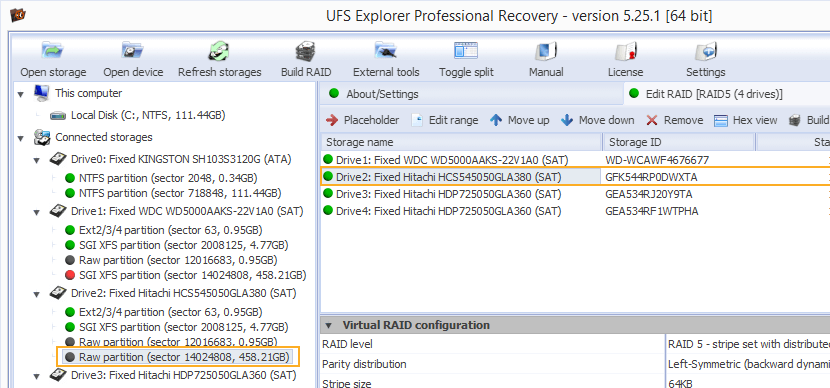
Task: Click Storage ID GEA534RF1WTPHA cell
Action: pyautogui.click(x=652, y=211)
